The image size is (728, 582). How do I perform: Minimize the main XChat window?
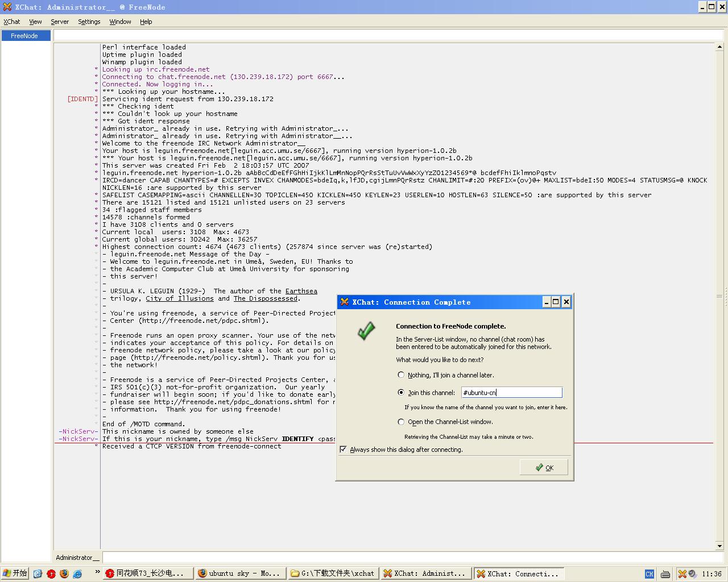pos(702,7)
